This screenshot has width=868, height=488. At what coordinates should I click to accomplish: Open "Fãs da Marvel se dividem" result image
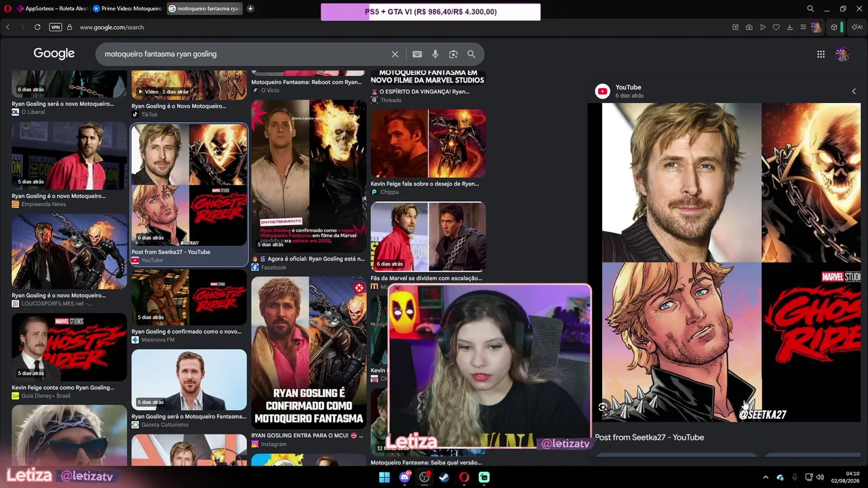coord(428,237)
